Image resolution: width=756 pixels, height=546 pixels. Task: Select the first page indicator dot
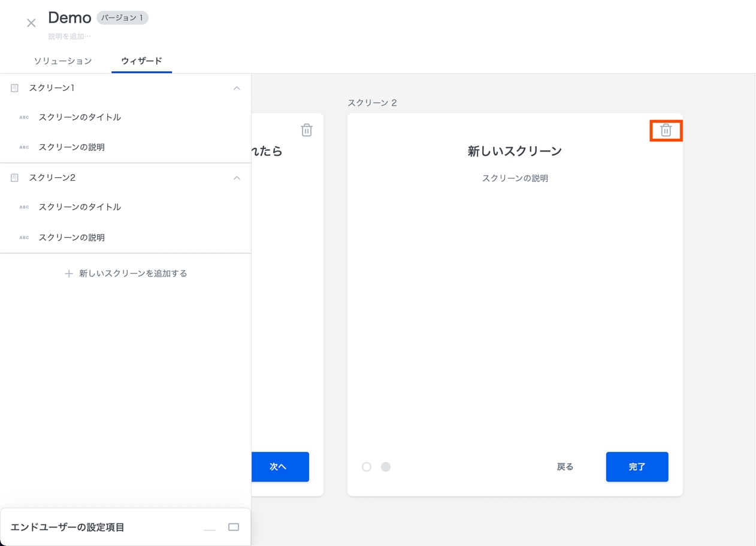tap(367, 467)
